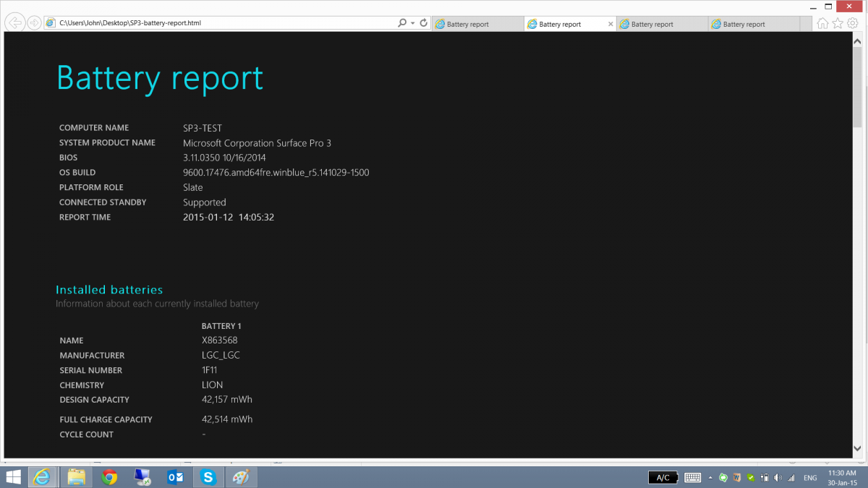Go back with the browser Back arrow
Image resolution: width=868 pixels, height=488 pixels.
pos(15,22)
